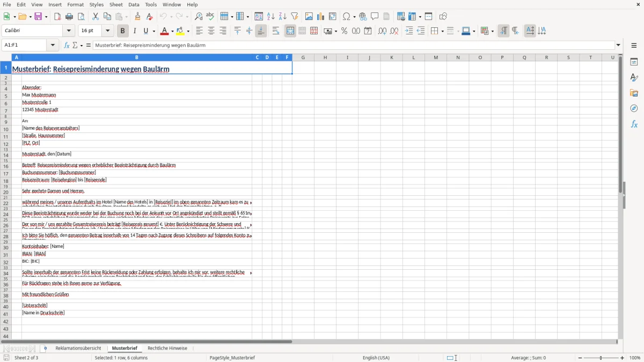
Task: Click zoom out minus button
Action: click(579, 358)
